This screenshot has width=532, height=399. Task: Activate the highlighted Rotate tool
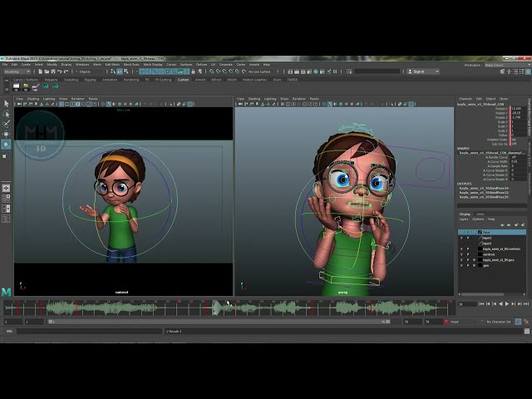click(x=6, y=145)
